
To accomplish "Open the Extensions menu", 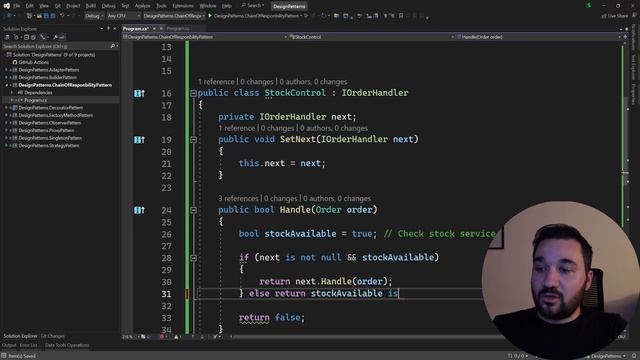I will click(x=182, y=6).
